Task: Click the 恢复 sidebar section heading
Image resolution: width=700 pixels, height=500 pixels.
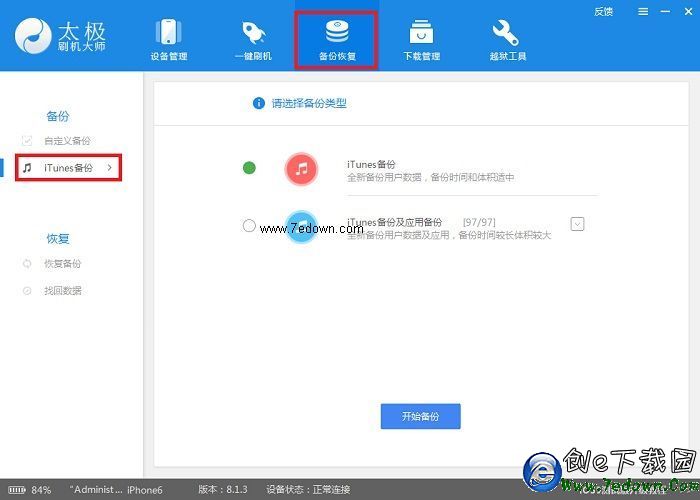Action: pos(58,239)
